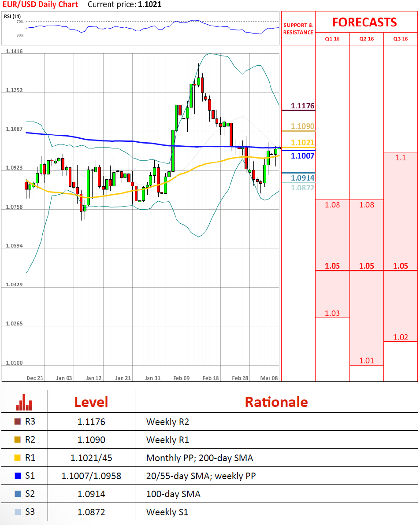Select the Q3 16 forecast column header
This screenshot has width=420, height=525.
(x=401, y=39)
